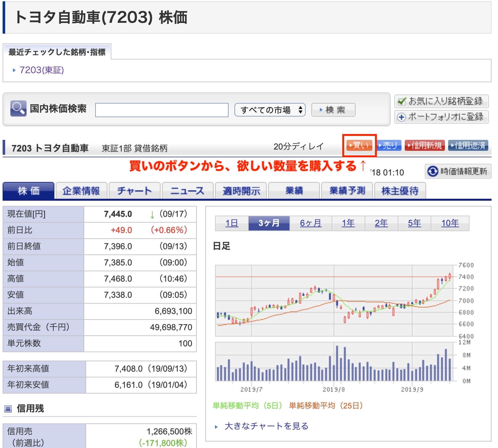Click the 年初来安値 value 6,161.0
This screenshot has height=448, width=498.
tap(128, 385)
